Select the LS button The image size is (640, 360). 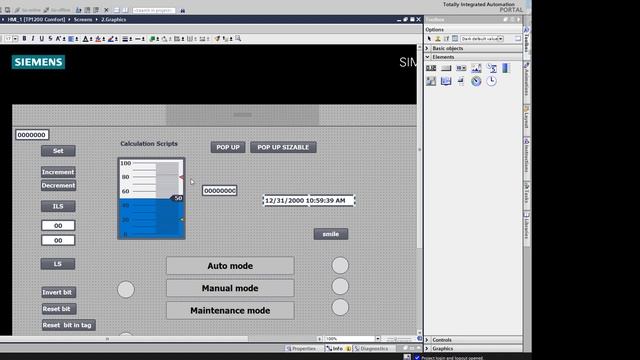58,264
